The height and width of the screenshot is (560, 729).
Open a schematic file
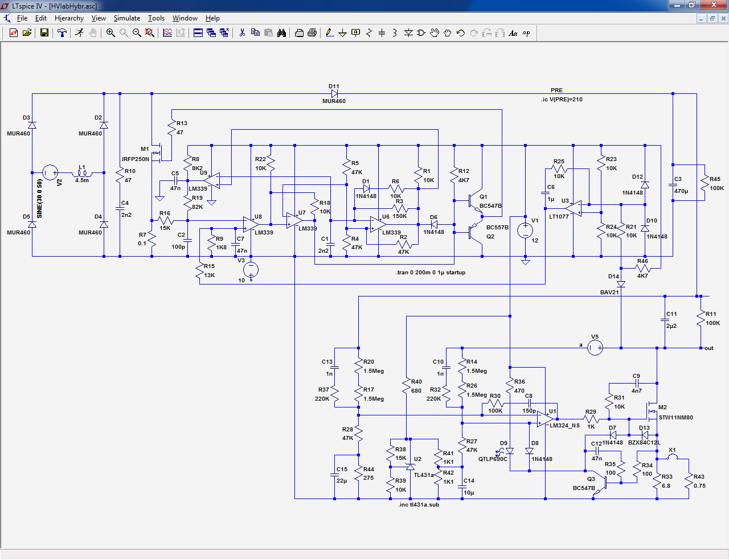(27, 33)
